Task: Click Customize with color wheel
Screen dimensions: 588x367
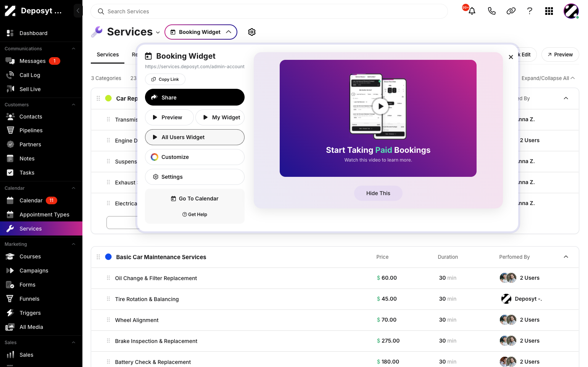Action: 195,157
